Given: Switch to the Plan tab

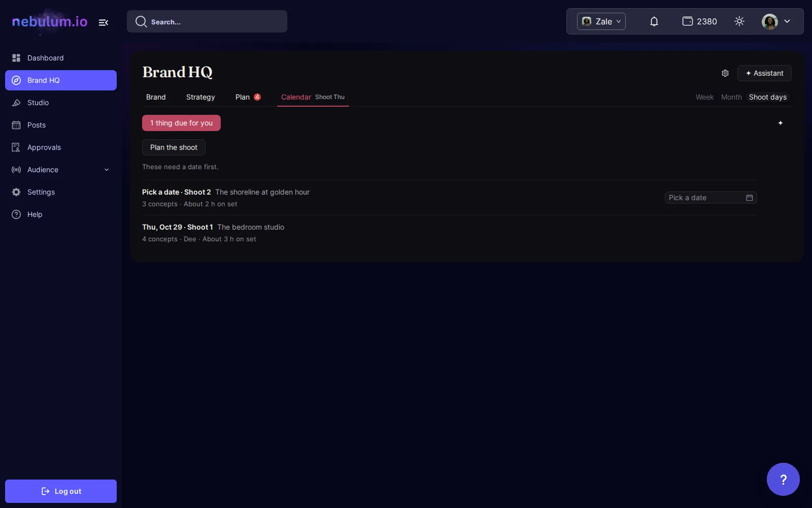Looking at the screenshot, I should tap(248, 97).
